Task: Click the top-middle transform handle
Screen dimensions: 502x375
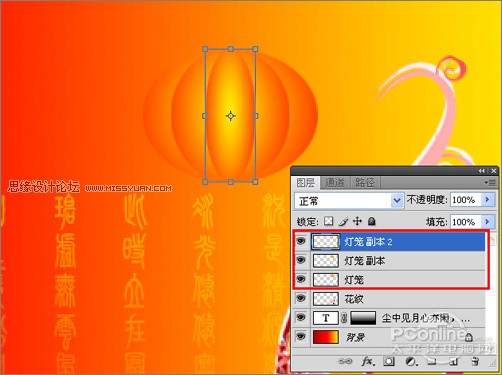Action: tap(231, 49)
